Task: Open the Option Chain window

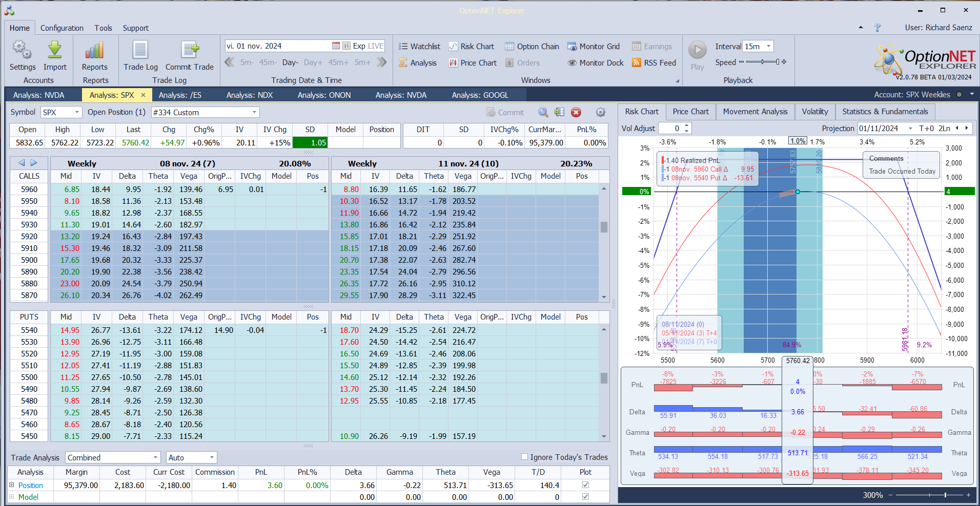Action: pyautogui.click(x=532, y=47)
